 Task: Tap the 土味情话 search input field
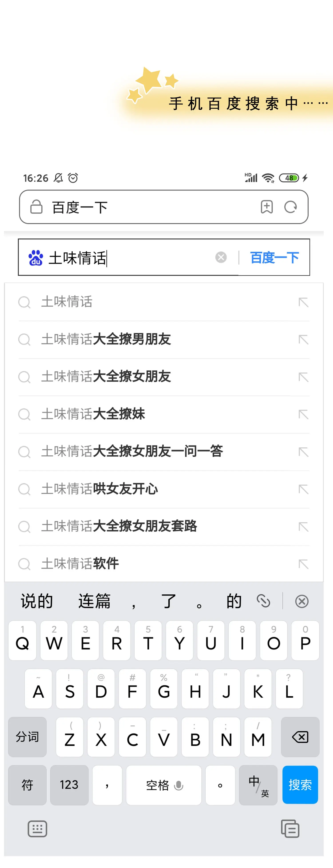128,258
